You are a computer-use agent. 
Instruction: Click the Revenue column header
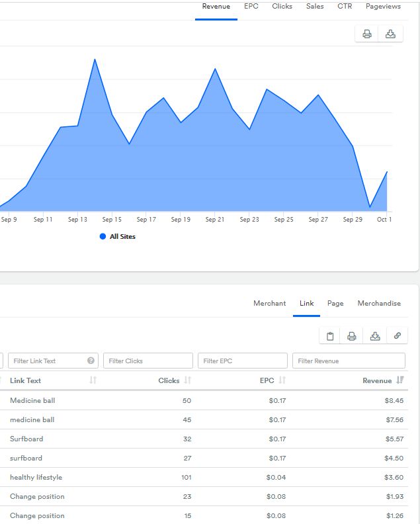(377, 380)
